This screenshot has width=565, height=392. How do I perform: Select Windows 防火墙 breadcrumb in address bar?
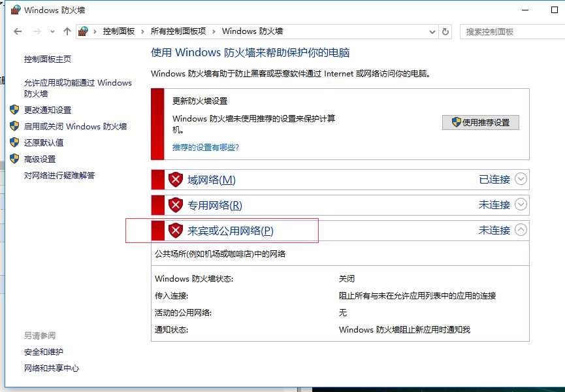pyautogui.click(x=252, y=31)
